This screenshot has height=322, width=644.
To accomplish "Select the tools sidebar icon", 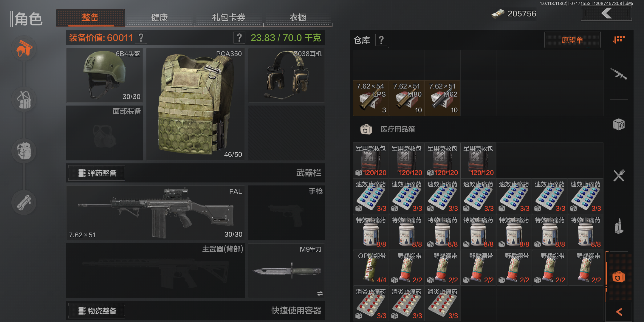I will pyautogui.click(x=24, y=202).
